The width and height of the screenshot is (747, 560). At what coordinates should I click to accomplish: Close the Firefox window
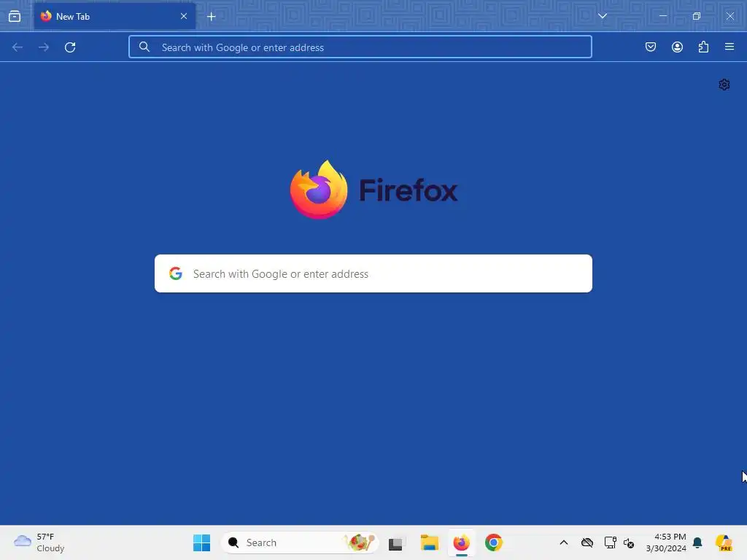click(729, 16)
